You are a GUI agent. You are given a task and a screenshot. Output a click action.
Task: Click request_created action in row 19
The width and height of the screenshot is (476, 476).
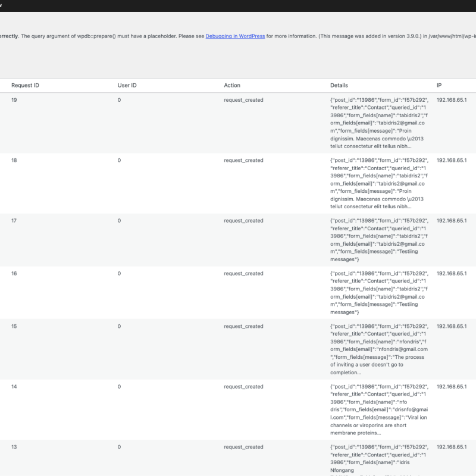coord(243,100)
